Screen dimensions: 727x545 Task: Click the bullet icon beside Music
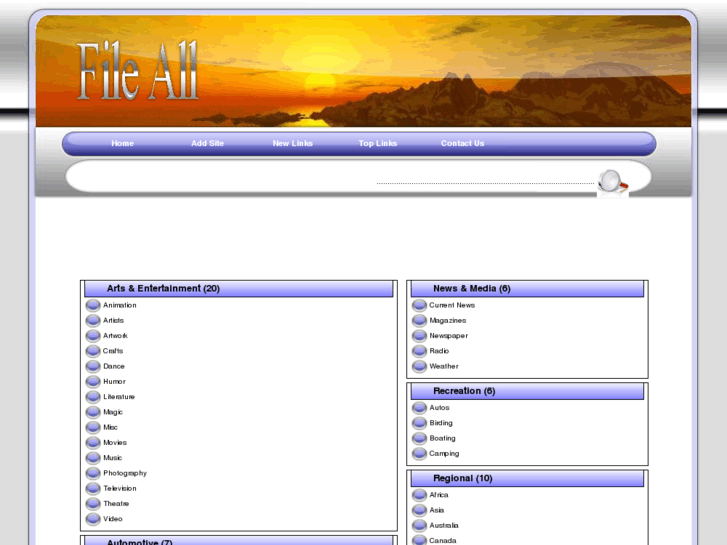point(93,458)
